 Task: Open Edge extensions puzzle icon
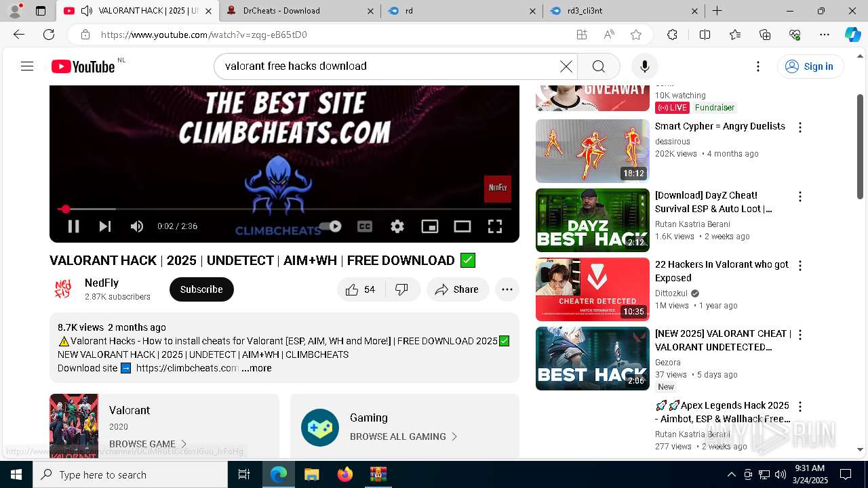point(672,35)
